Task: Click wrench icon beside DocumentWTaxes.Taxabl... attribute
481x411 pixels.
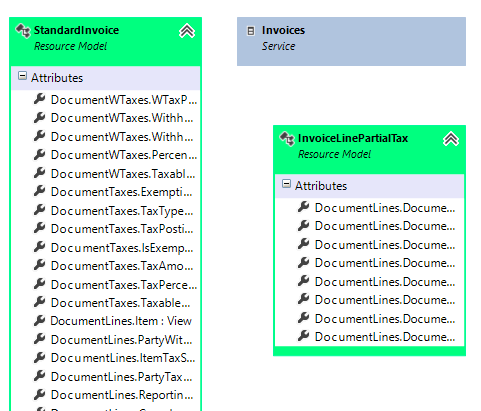Action: [x=39, y=173]
